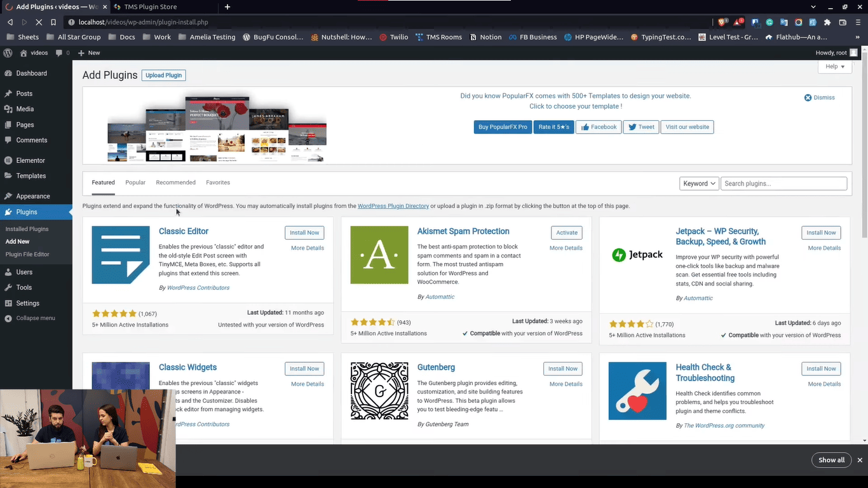Click the Facebook like button
This screenshot has height=488, width=868.
coord(599,127)
